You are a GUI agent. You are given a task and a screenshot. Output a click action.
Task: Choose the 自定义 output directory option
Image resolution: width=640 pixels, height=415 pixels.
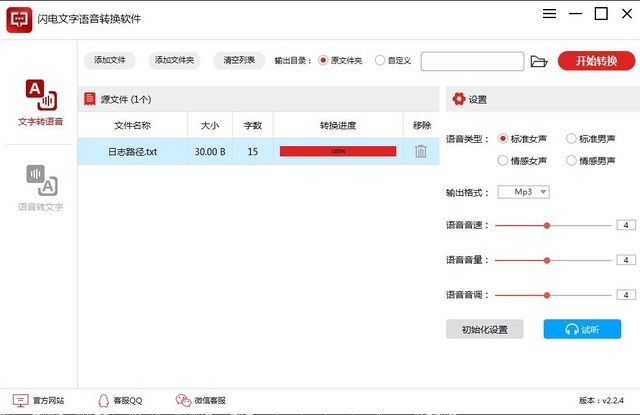tap(380, 60)
